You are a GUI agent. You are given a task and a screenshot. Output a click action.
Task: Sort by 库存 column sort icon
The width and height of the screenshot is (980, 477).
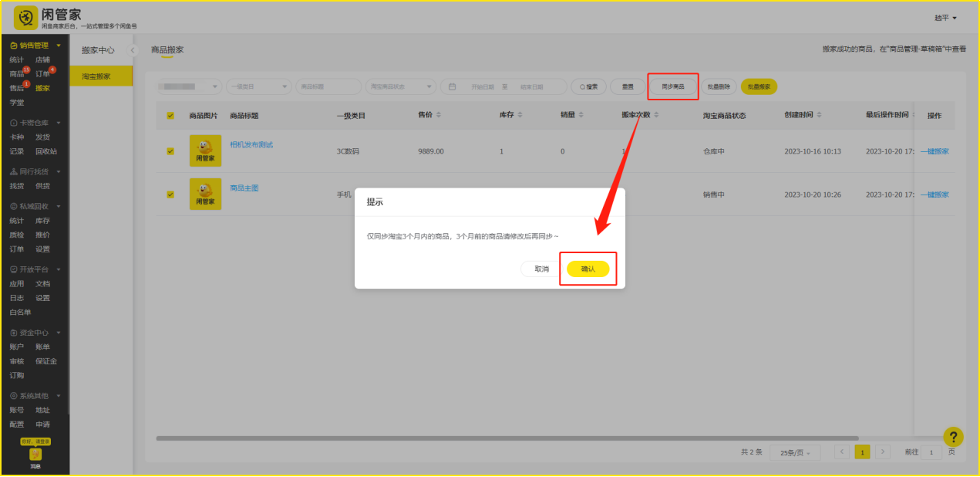point(520,115)
